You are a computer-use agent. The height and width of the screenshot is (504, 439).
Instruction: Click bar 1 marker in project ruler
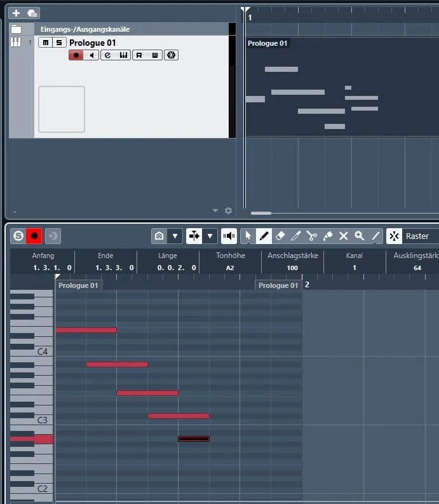250,18
